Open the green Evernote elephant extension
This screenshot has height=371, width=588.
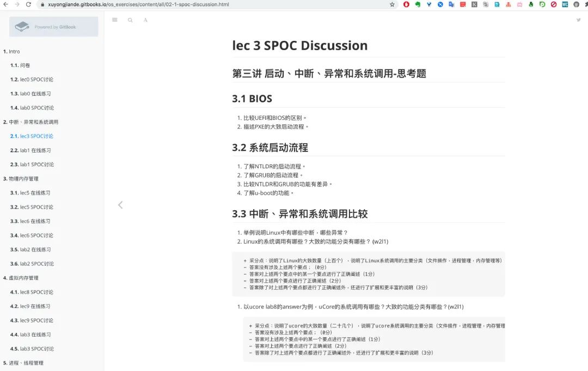(x=418, y=4)
